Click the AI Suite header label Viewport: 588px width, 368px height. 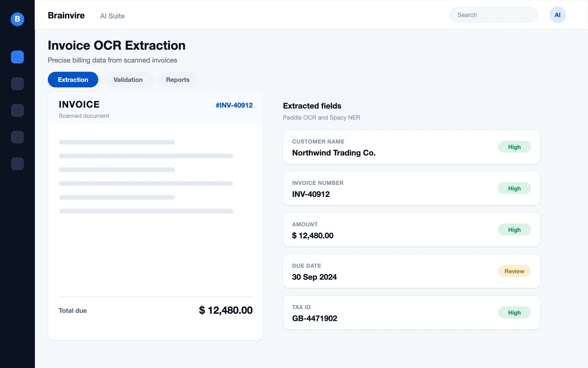[x=112, y=16]
